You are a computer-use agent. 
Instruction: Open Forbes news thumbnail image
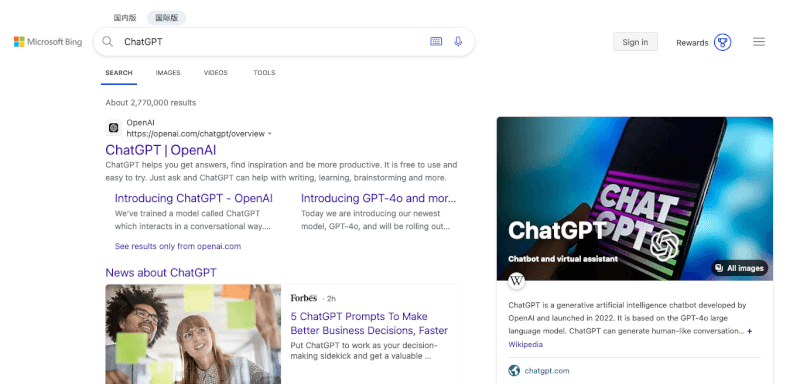click(x=193, y=335)
